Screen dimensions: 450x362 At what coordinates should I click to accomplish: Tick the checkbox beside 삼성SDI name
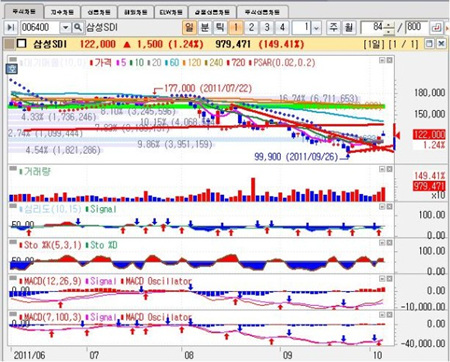pos(21,44)
